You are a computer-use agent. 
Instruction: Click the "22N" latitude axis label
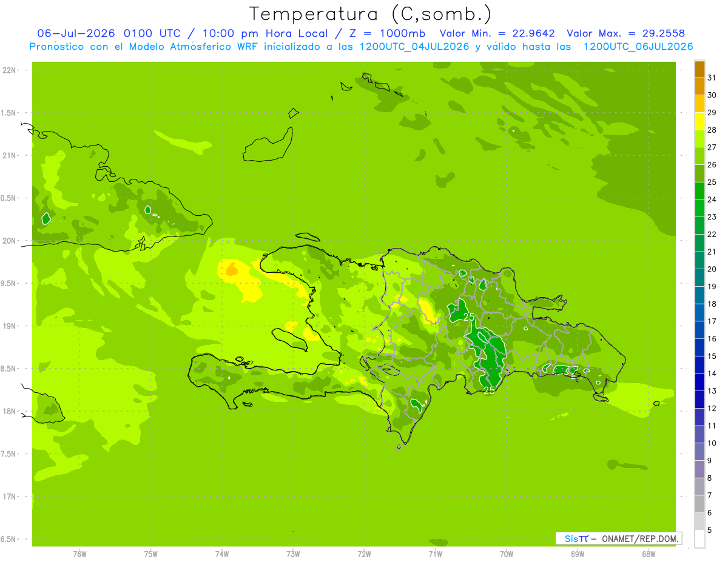(8, 70)
